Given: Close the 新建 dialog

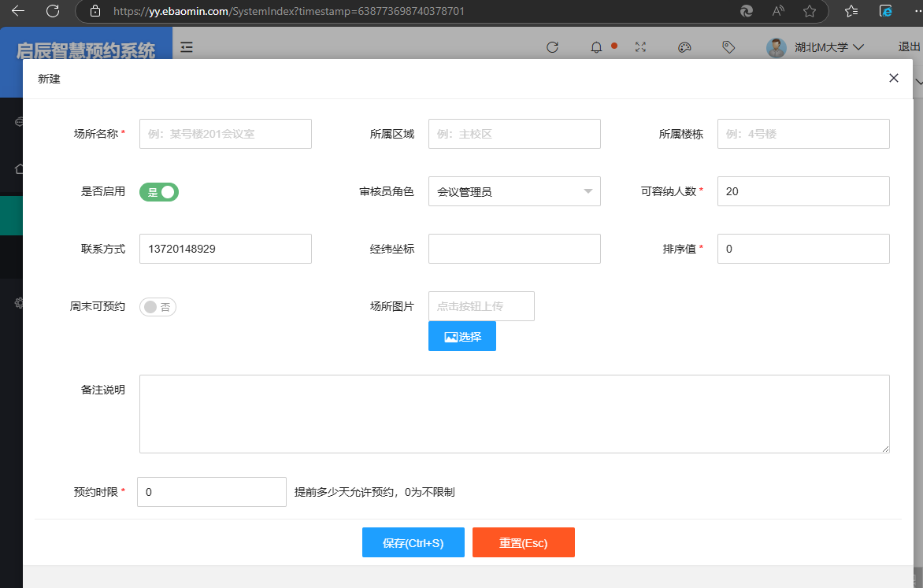Looking at the screenshot, I should click(893, 78).
